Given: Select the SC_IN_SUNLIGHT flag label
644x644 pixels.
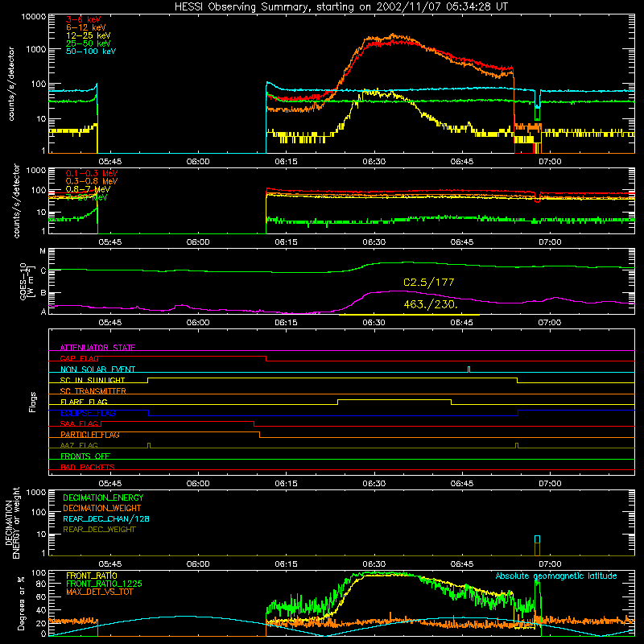Looking at the screenshot, I should tap(93, 380).
